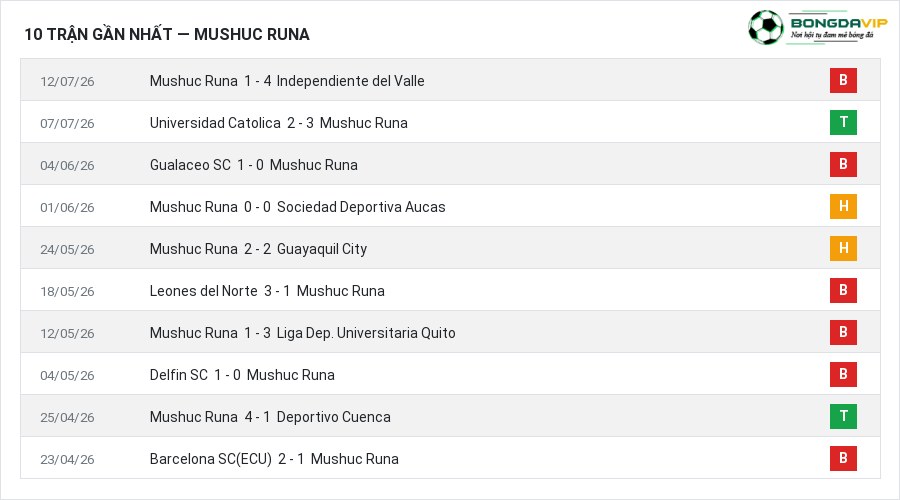Click the green T badge for Universidad Catolica match
Viewport: 900px width, 500px height.
pyautogui.click(x=843, y=122)
